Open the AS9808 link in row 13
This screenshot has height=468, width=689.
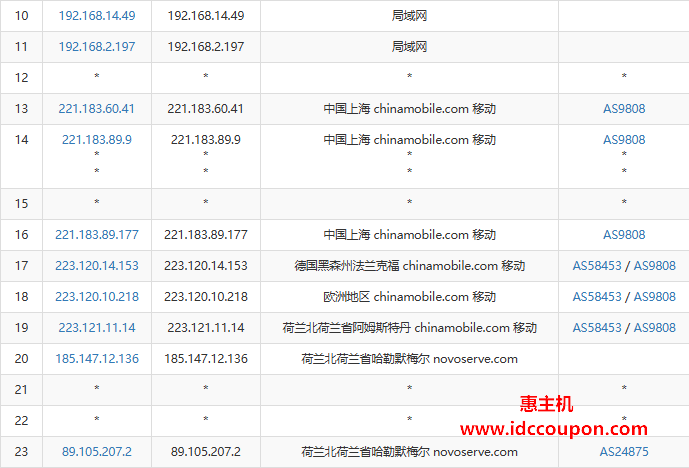(x=624, y=109)
